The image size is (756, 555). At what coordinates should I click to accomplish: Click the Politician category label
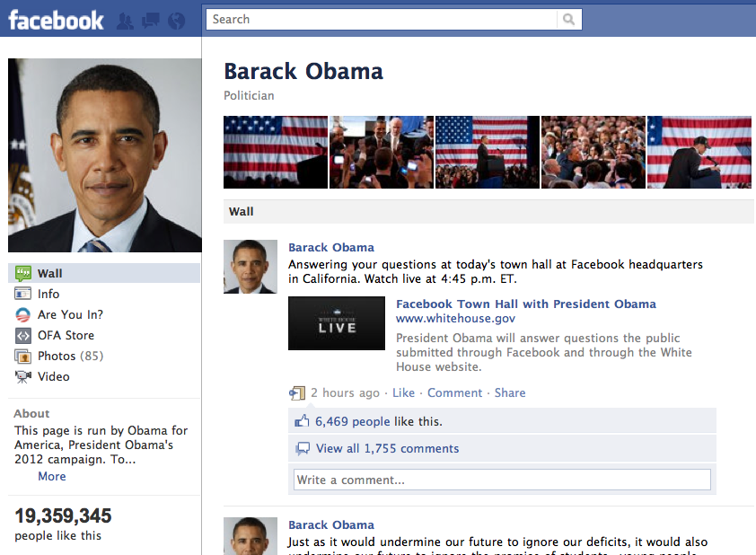249,95
